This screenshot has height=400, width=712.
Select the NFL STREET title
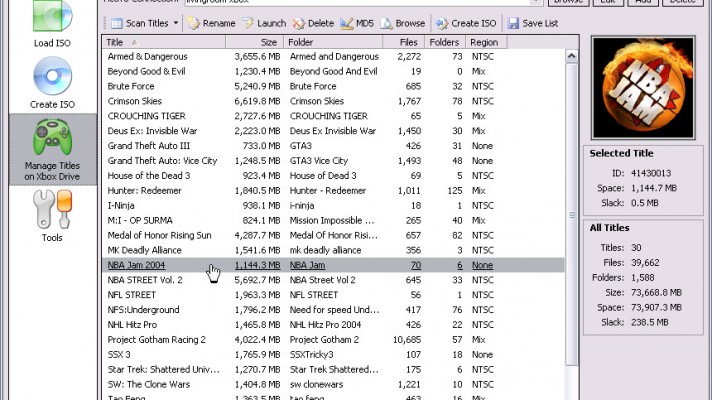click(131, 295)
